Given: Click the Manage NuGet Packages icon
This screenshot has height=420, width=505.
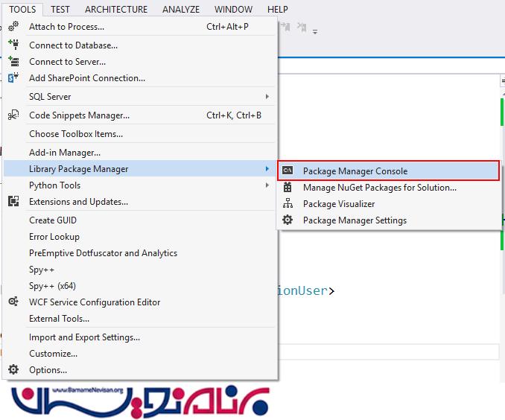Looking at the screenshot, I should pos(288,188).
